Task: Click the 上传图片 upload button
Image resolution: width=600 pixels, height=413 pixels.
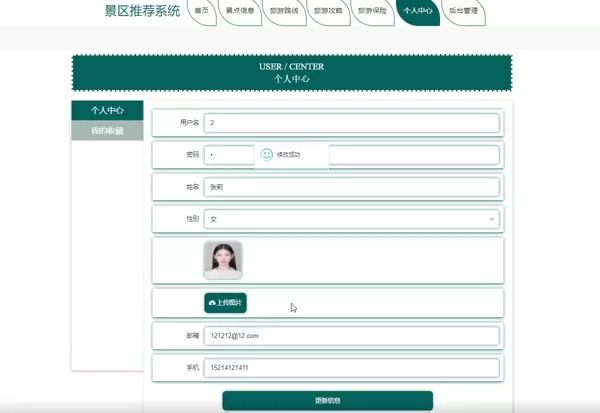Action: tap(225, 302)
